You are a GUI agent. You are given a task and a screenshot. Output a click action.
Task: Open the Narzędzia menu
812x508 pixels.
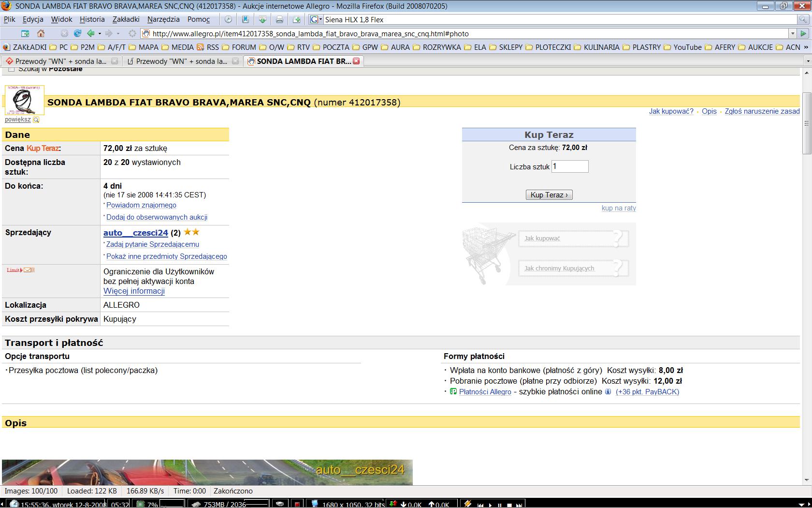(163, 19)
